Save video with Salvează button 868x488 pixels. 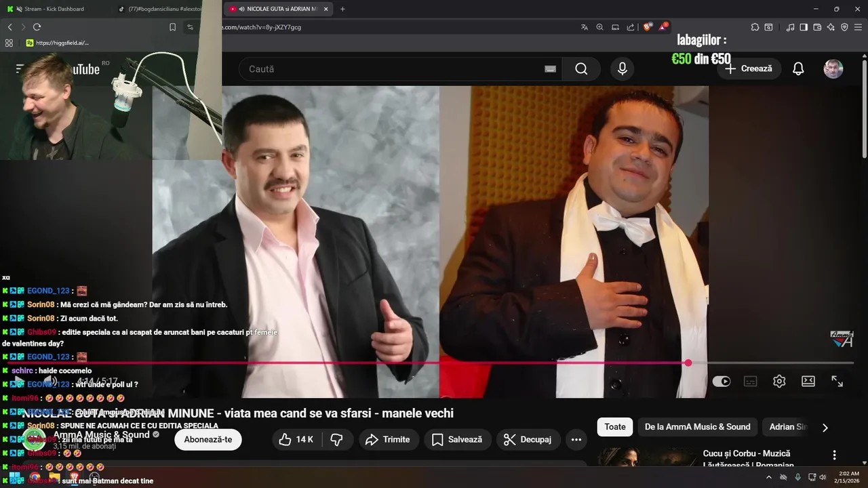tap(458, 440)
